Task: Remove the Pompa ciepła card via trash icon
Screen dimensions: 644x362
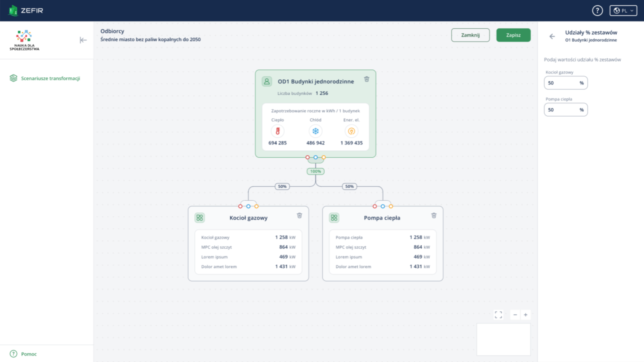Action: pos(434,215)
